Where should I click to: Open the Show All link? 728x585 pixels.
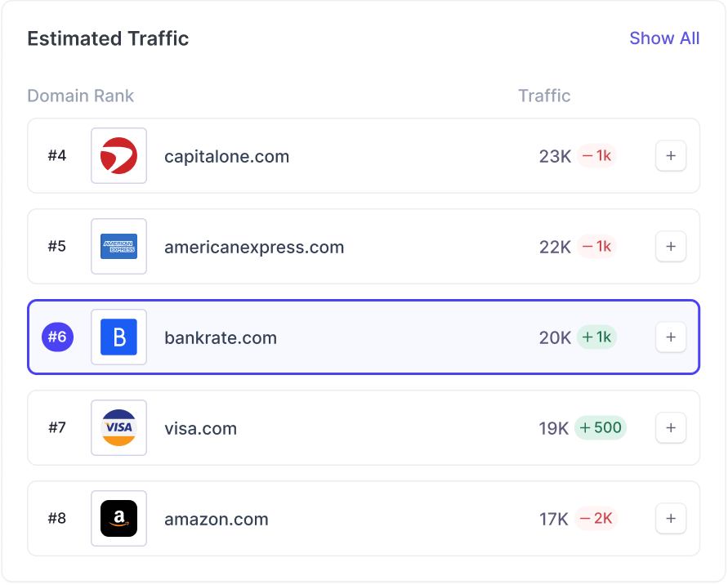(664, 38)
